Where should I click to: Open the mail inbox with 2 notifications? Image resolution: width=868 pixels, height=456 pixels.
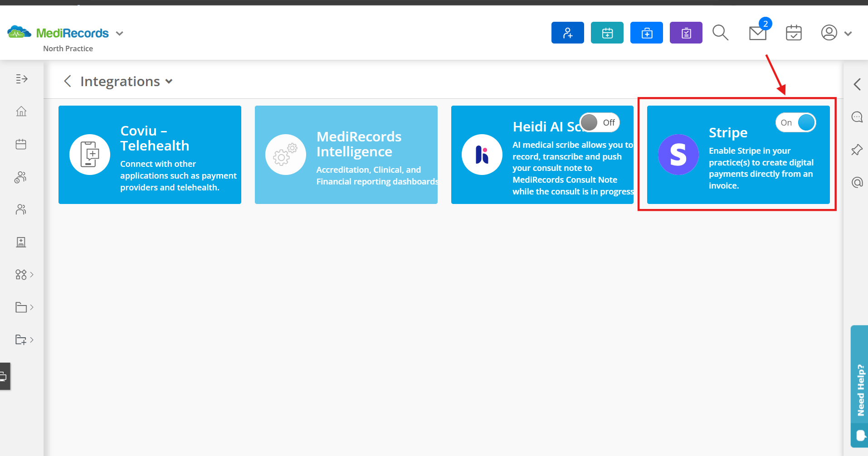(x=758, y=32)
